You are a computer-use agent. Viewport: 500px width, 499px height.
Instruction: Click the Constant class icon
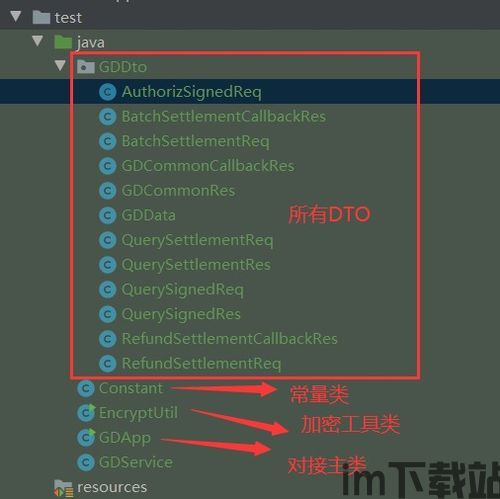[86, 389]
